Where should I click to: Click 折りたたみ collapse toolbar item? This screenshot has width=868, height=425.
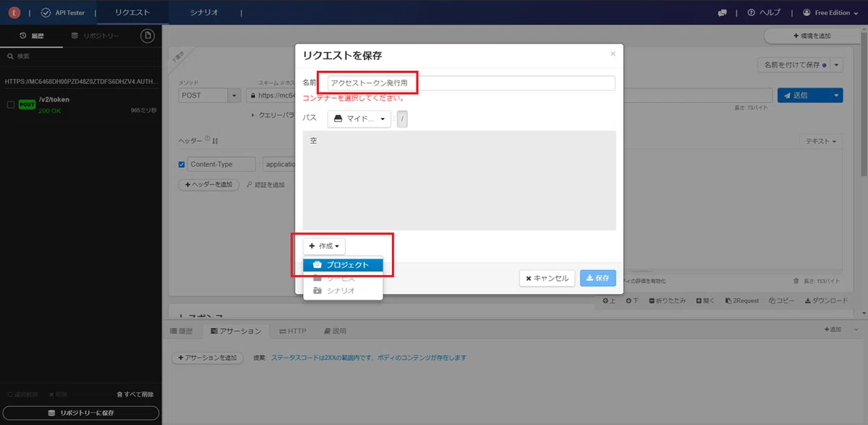pyautogui.click(x=668, y=300)
